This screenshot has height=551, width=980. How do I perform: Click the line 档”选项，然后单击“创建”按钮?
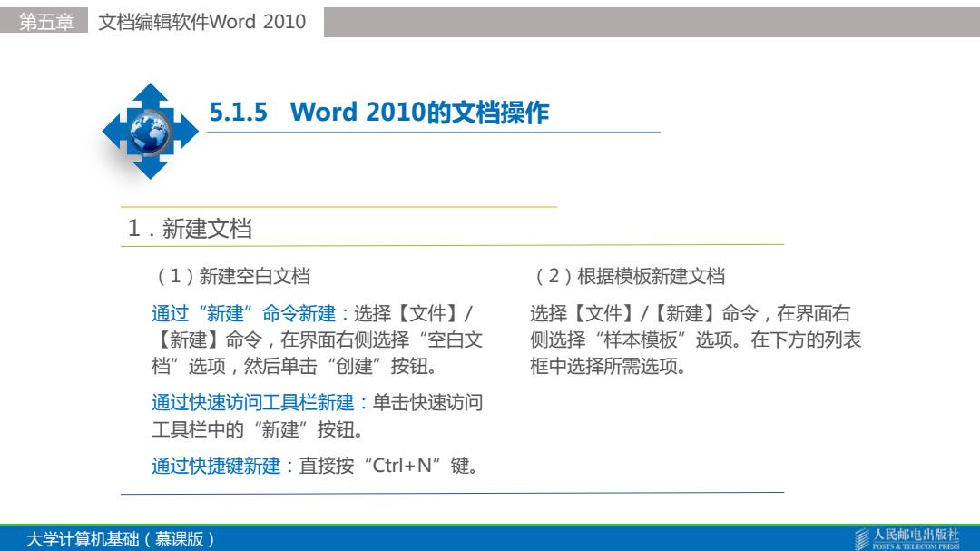(294, 366)
